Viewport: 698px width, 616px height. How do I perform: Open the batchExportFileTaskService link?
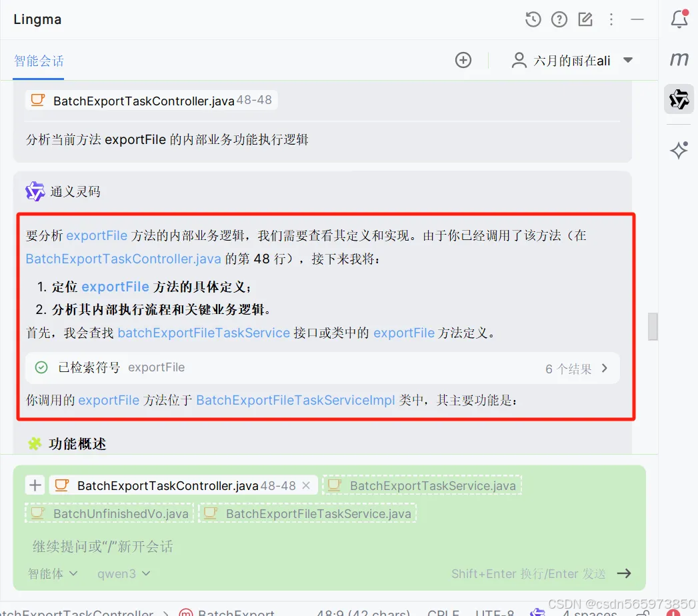click(x=204, y=333)
